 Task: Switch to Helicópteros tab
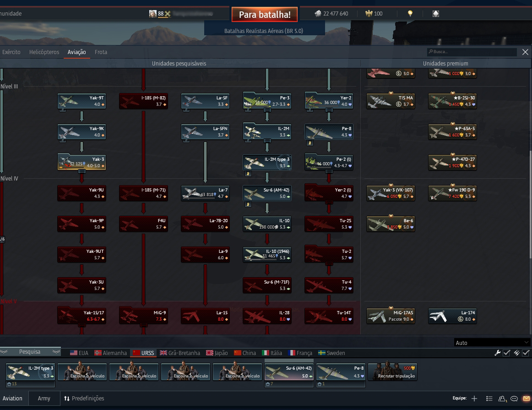(x=44, y=52)
